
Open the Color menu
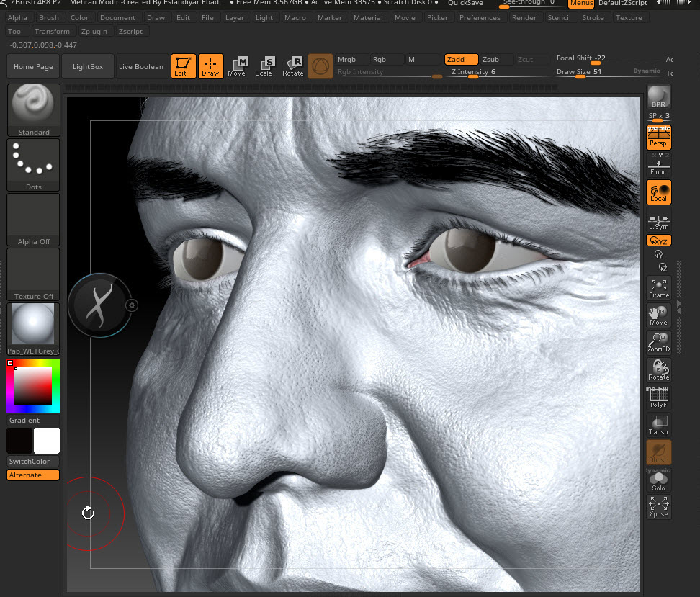(x=79, y=18)
